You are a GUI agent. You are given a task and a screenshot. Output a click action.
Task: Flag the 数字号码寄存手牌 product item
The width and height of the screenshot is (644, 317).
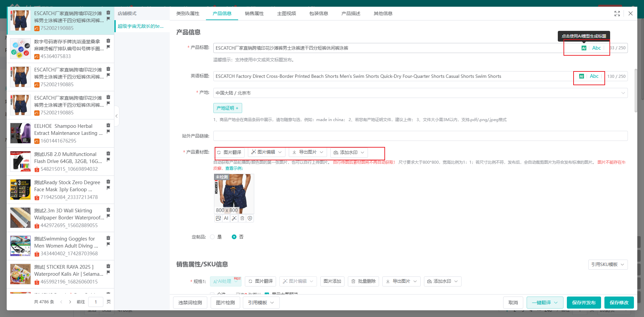108,47
